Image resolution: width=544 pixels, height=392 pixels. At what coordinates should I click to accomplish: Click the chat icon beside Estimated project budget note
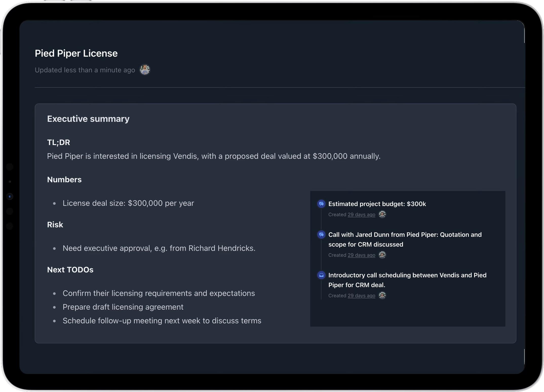[x=321, y=204]
